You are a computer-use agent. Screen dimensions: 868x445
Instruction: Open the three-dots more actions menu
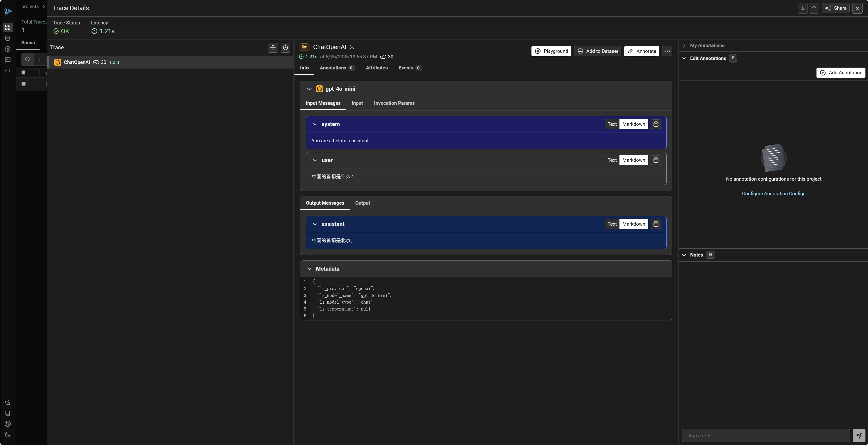[x=667, y=51]
